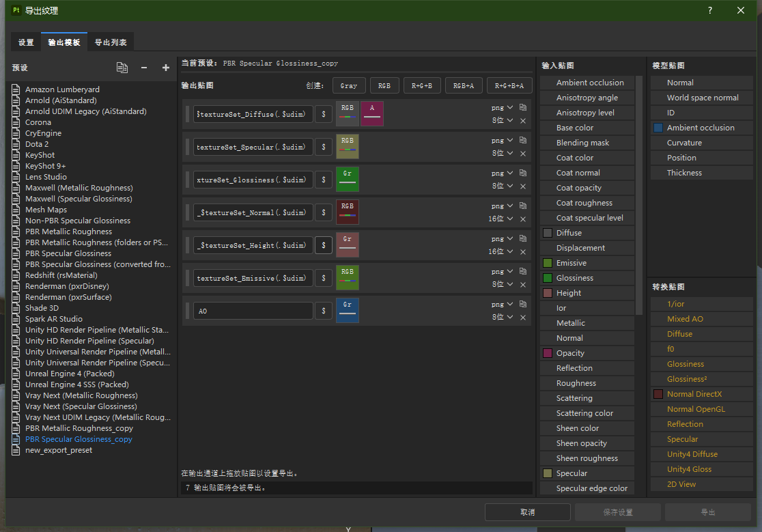This screenshot has height=532, width=762.
Task: Delete the Specular output map row
Action: click(x=523, y=154)
